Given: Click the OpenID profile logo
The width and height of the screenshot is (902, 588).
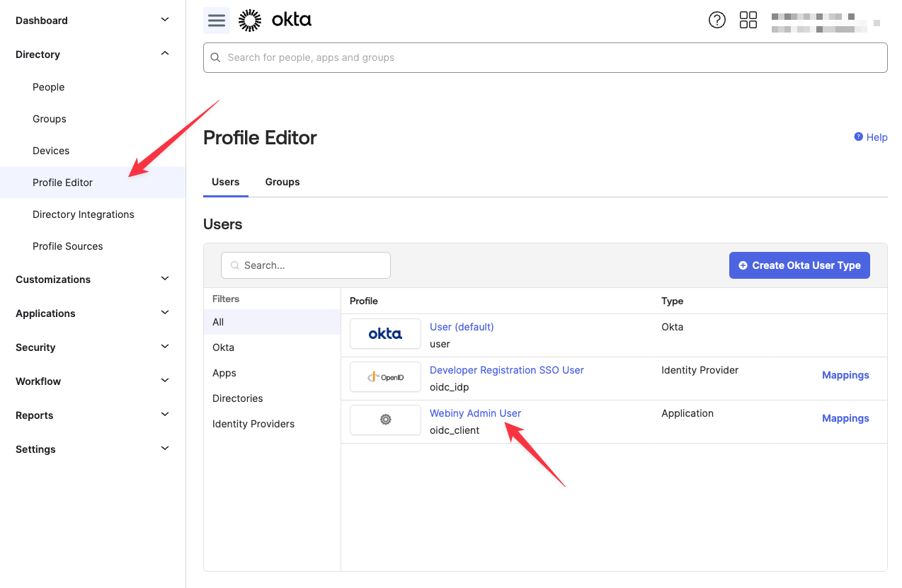Looking at the screenshot, I should tap(385, 377).
